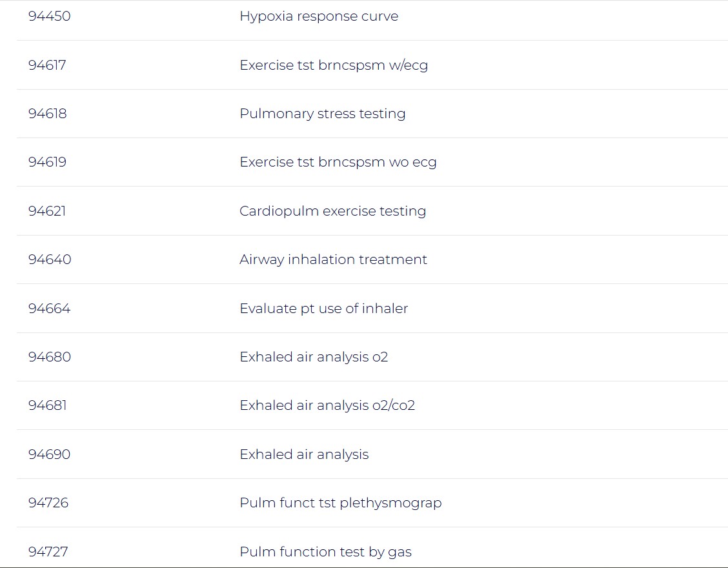
Task: Click Evaluate pt use of inhaler text
Action: 324,309
